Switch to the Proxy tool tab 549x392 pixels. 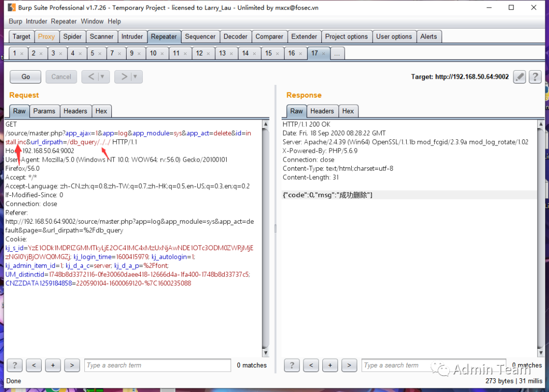coord(46,37)
